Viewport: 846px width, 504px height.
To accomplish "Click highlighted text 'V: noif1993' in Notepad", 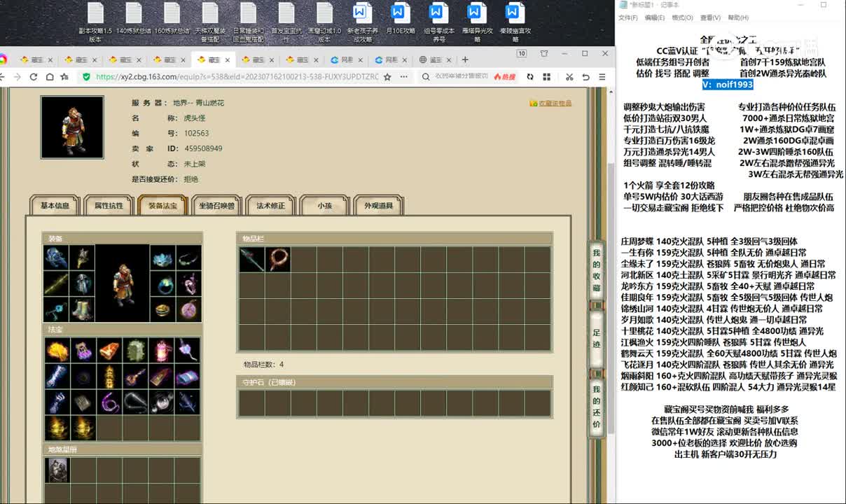I will click(x=728, y=84).
